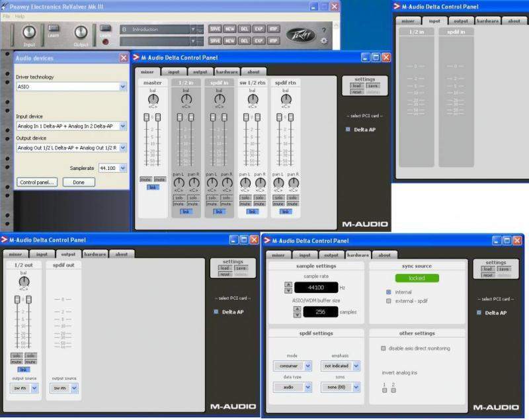Click the ReValver Input level knob
This screenshot has height=420, width=529.
28,32
